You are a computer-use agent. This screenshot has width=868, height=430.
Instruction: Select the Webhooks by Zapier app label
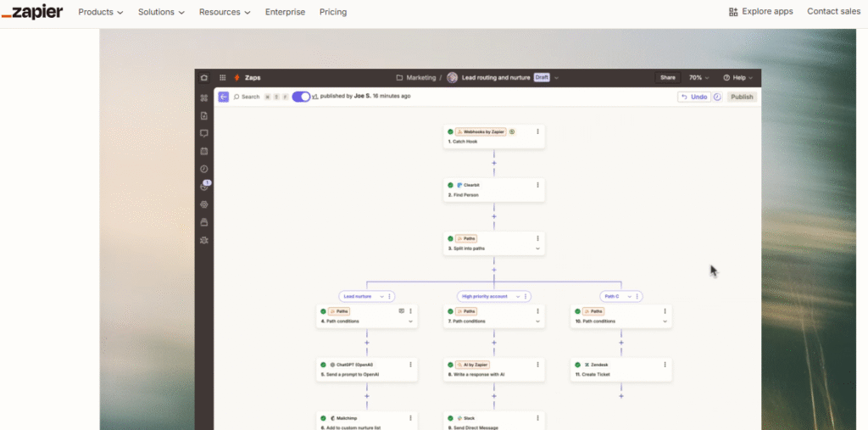point(481,131)
